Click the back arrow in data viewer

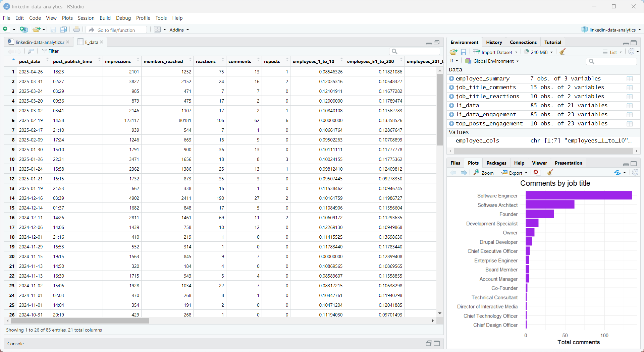[11, 51]
